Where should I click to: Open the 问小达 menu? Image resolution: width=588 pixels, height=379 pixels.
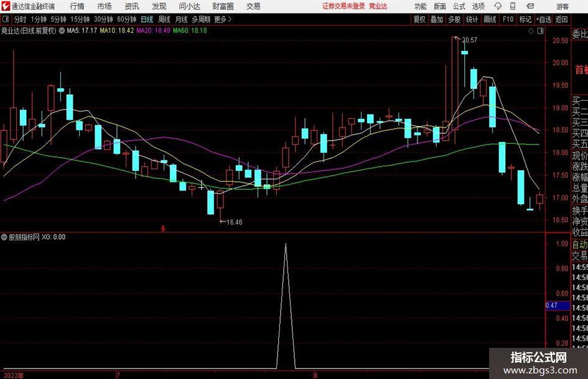click(x=189, y=6)
